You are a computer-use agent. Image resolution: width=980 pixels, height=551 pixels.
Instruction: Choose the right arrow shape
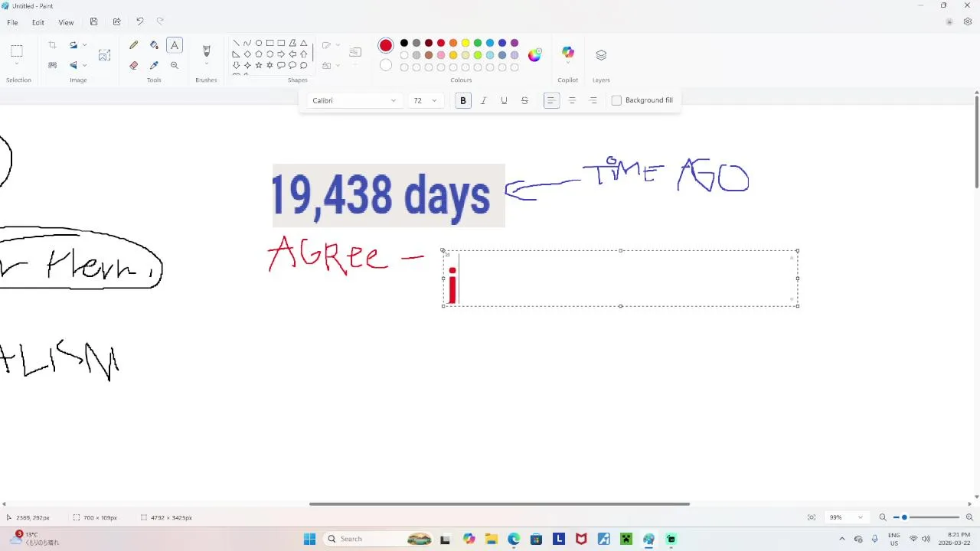(x=281, y=54)
